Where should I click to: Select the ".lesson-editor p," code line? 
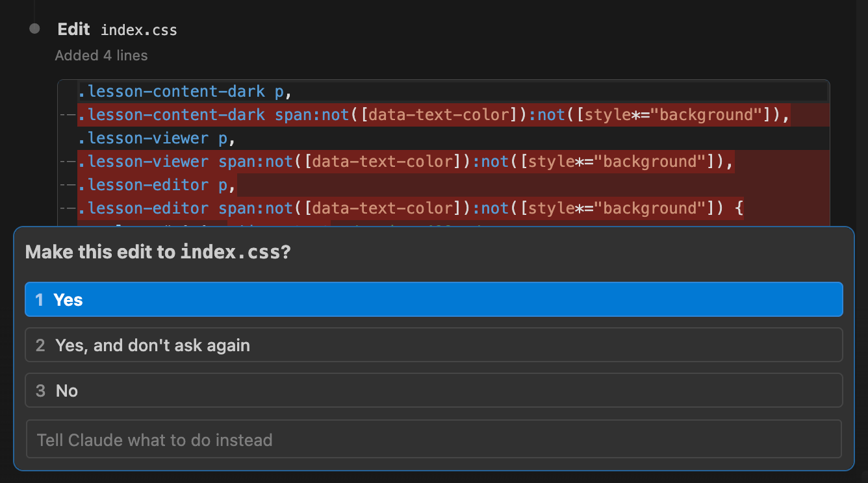coord(156,185)
